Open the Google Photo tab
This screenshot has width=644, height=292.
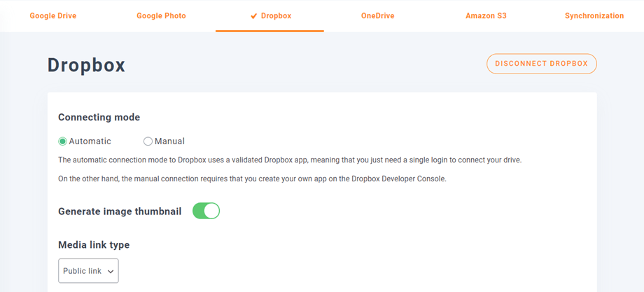(161, 15)
